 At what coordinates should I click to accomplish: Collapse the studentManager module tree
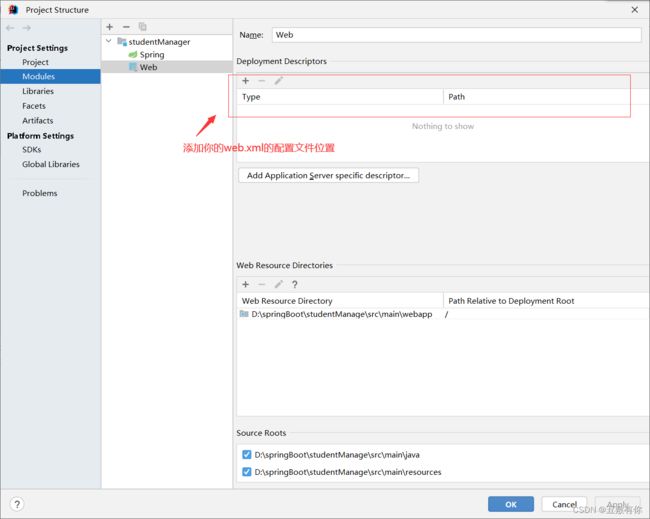(x=109, y=41)
